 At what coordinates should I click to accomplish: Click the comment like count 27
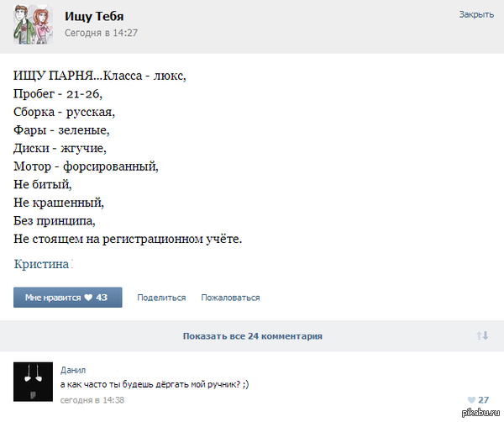[484, 400]
